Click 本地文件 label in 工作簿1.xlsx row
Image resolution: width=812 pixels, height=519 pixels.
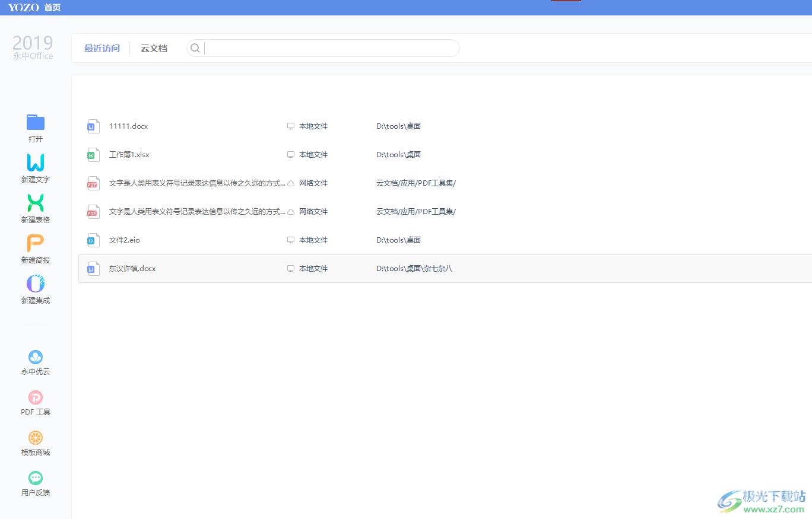tap(313, 155)
